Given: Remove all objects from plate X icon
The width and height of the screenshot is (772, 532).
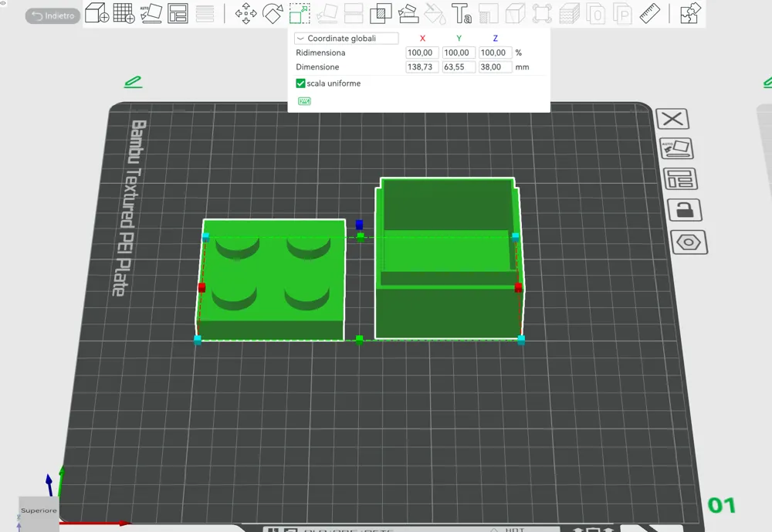Looking at the screenshot, I should pos(672,119).
